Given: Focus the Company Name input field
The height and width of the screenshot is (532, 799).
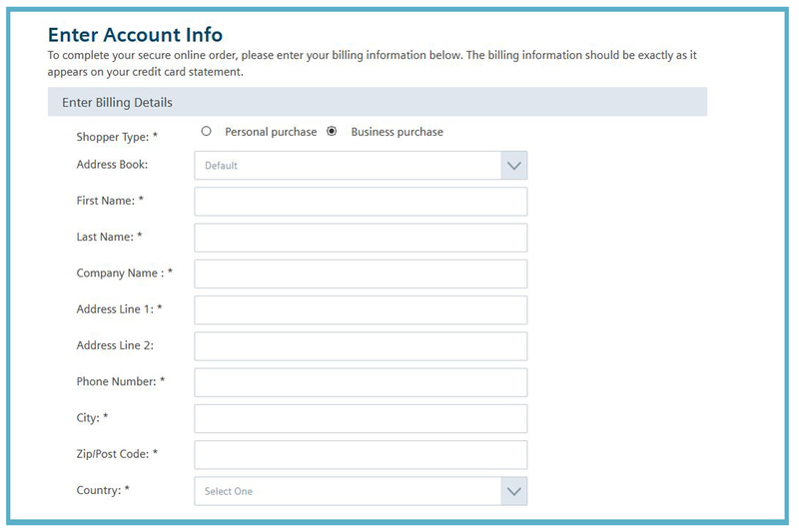Looking at the screenshot, I should click(361, 273).
